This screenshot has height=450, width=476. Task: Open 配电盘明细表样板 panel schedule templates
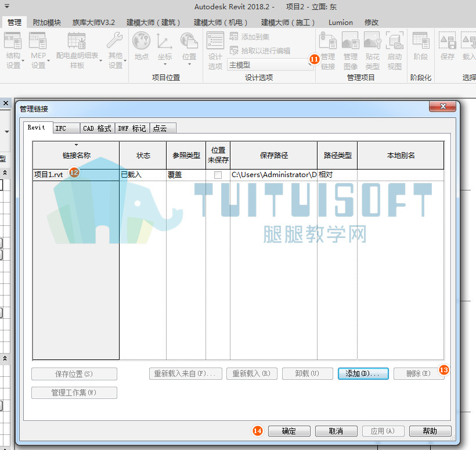[x=77, y=51]
